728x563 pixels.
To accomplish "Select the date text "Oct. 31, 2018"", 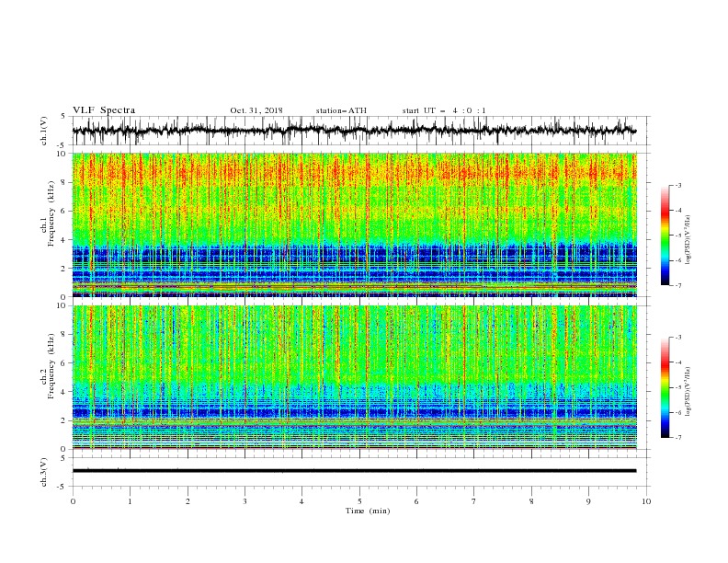I will 256,110.
